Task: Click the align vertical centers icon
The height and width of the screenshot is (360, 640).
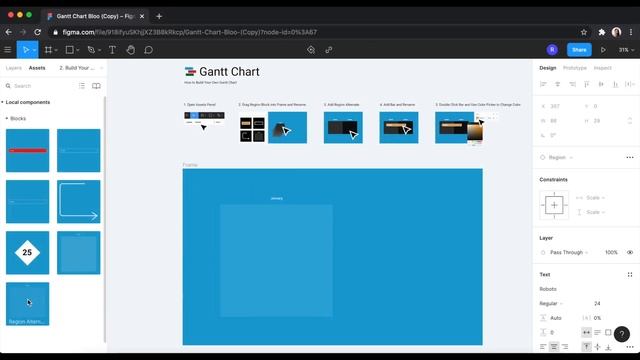Action: 601,84
